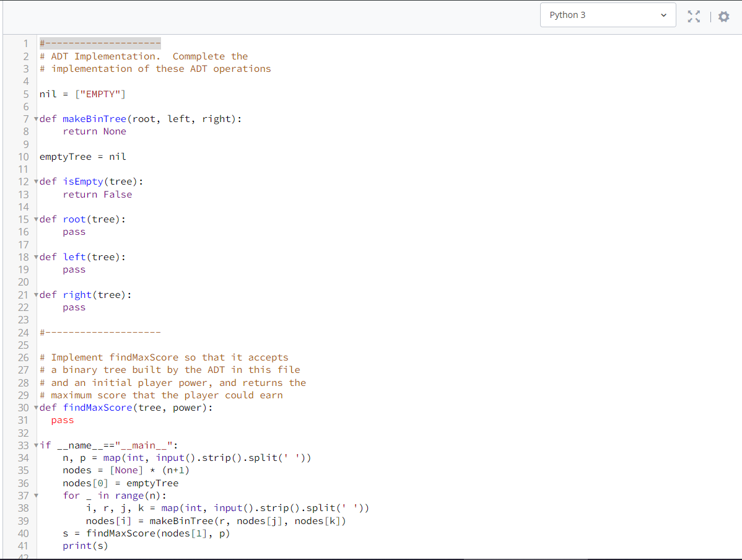Collapse the isEmpty function fold arrow
This screenshot has width=742, height=560.
click(x=36, y=182)
